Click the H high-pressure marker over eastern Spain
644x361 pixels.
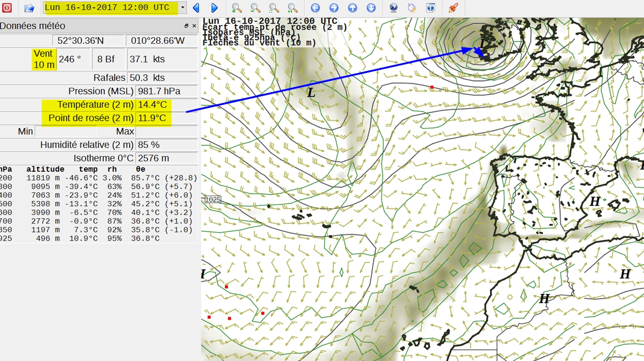pos(595,201)
